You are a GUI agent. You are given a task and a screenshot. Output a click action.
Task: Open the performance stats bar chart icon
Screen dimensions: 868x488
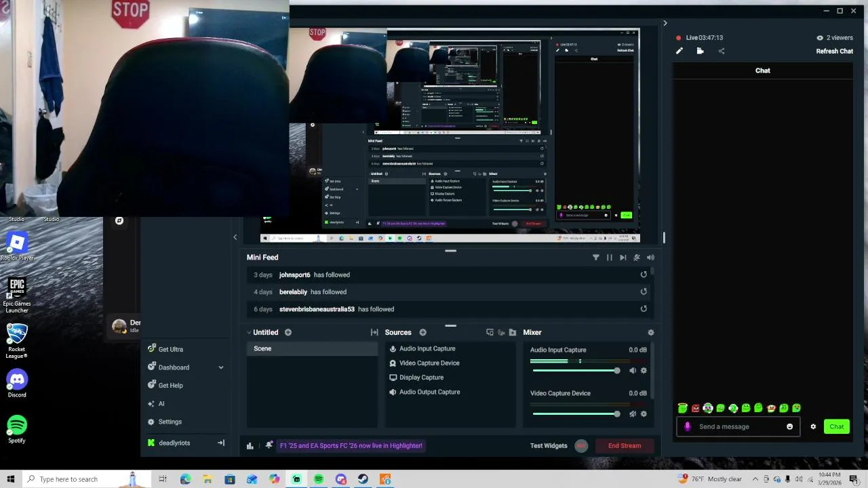(x=250, y=446)
